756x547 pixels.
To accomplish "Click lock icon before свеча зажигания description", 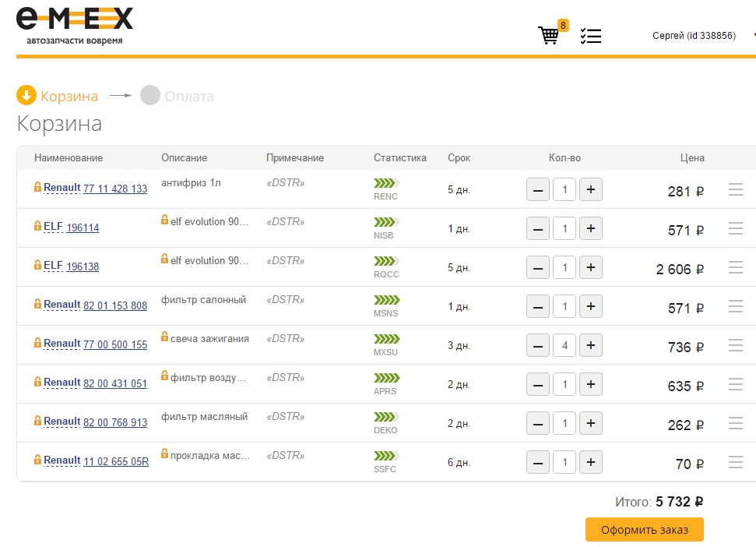I will click(x=165, y=337).
